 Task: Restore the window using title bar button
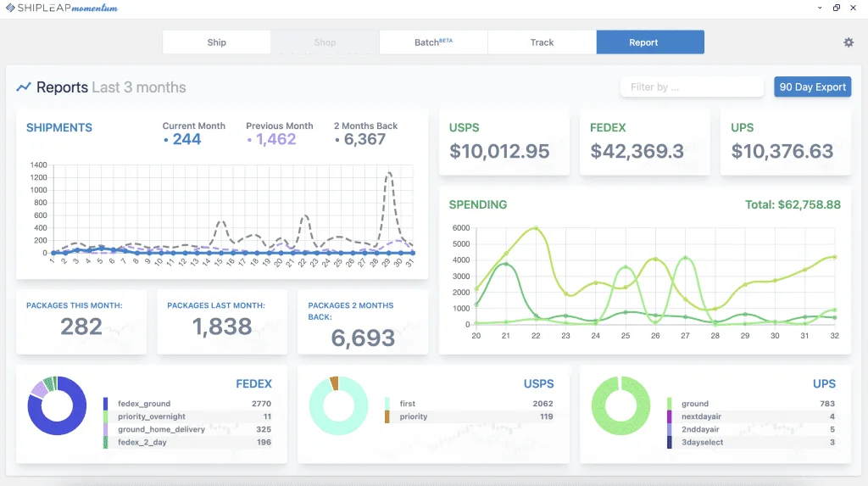(837, 8)
